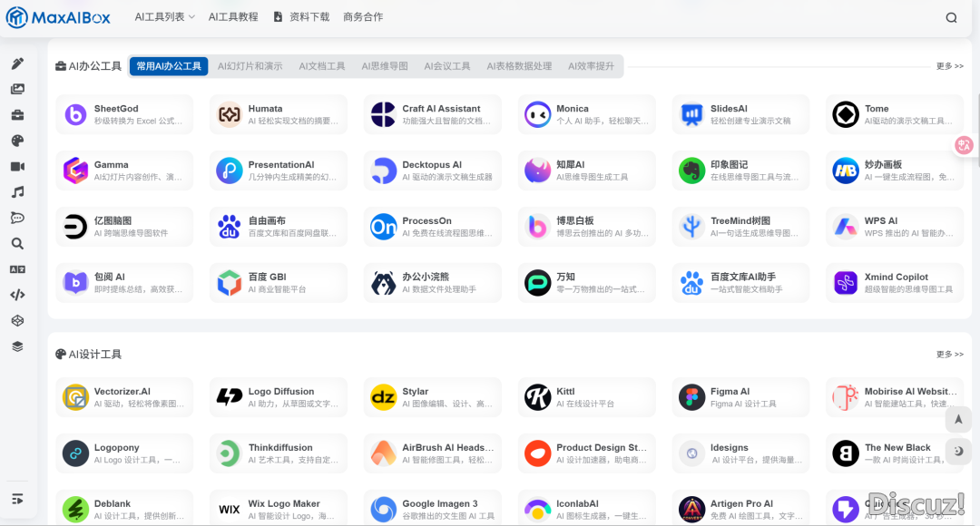Image resolution: width=980 pixels, height=526 pixels.
Task: Open the Decktopus AI card
Action: click(x=433, y=170)
